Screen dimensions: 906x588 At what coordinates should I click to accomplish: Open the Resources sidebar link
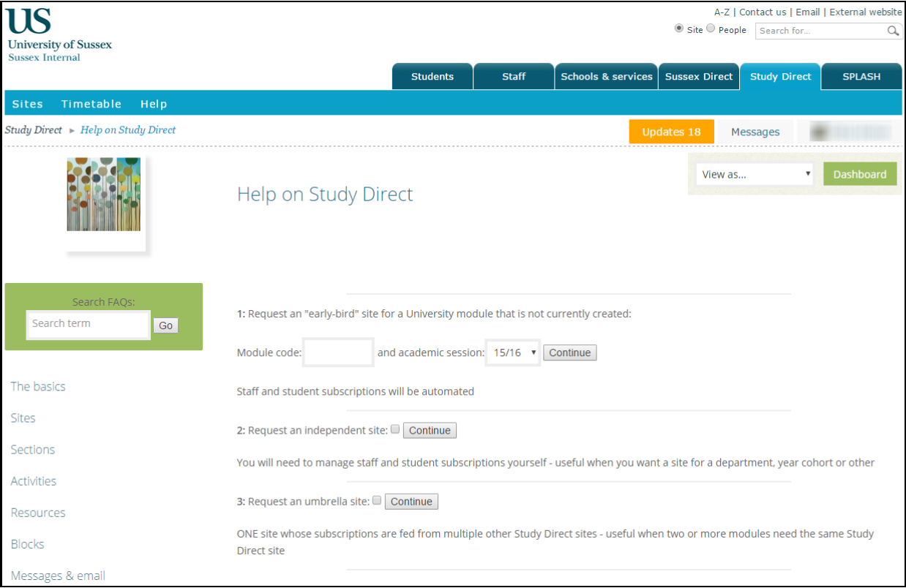(38, 512)
